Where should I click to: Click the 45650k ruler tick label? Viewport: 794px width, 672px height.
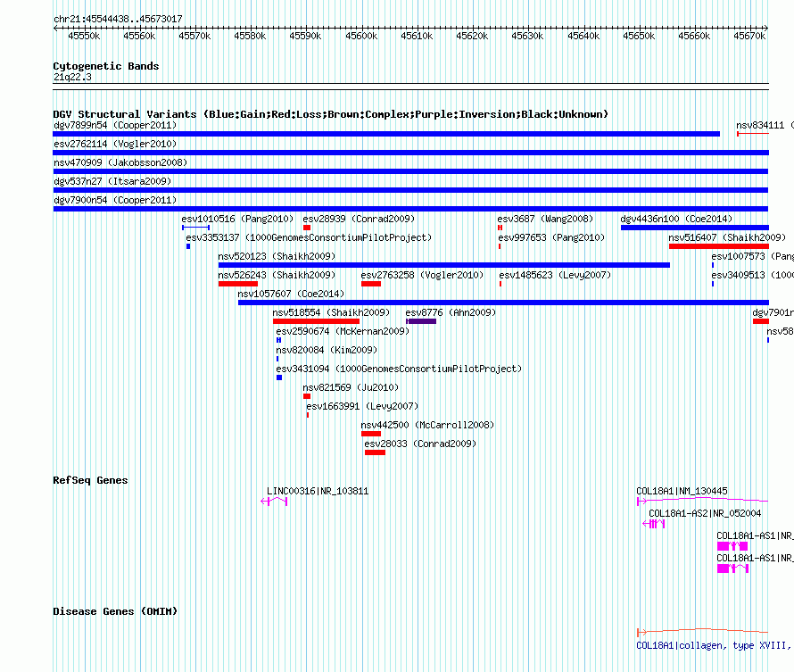coord(639,36)
